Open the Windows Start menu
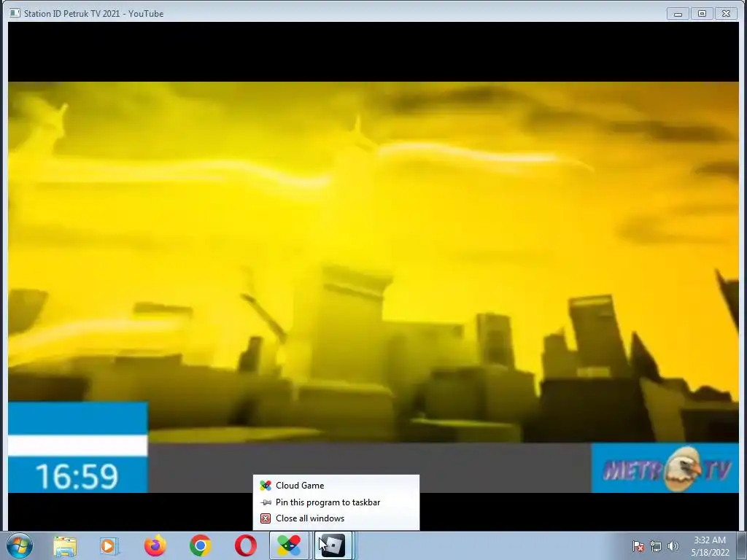Viewport: 747px width, 560px height. (x=20, y=545)
